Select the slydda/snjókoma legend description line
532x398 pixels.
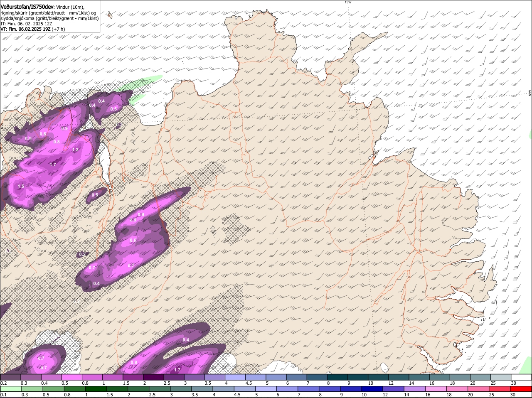click(49, 18)
